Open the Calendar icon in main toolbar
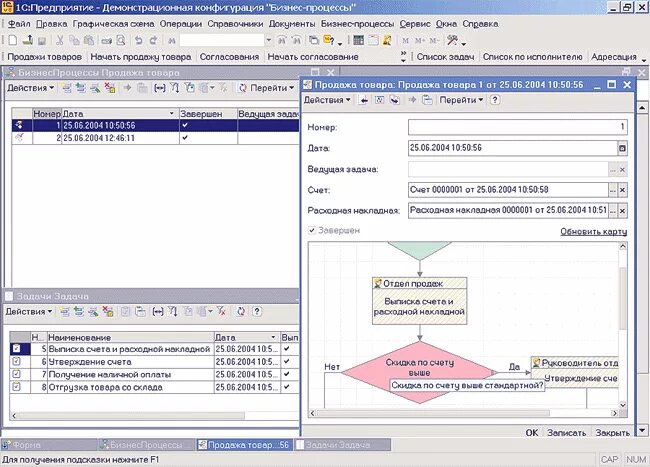 pyautogui.click(x=373, y=40)
